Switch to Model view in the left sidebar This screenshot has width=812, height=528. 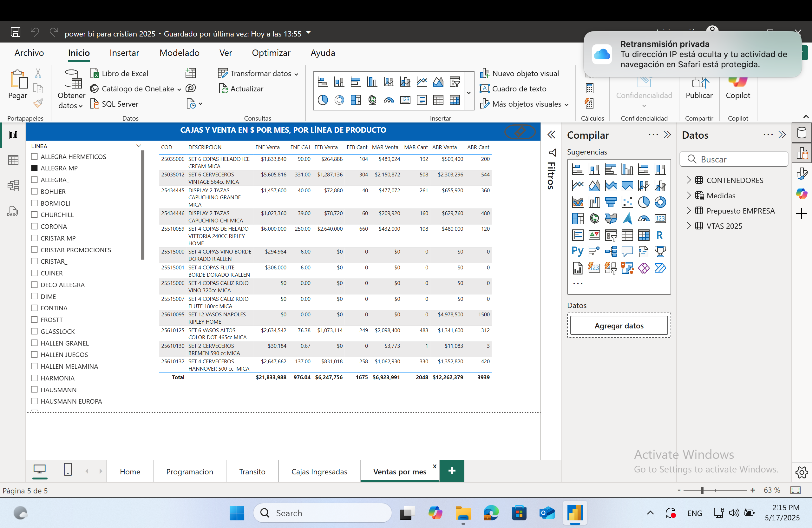click(13, 185)
